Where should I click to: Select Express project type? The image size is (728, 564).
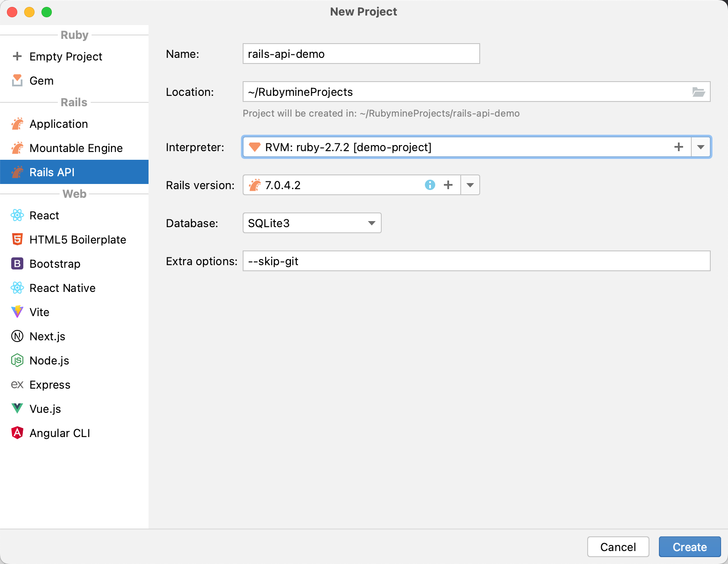(74, 384)
